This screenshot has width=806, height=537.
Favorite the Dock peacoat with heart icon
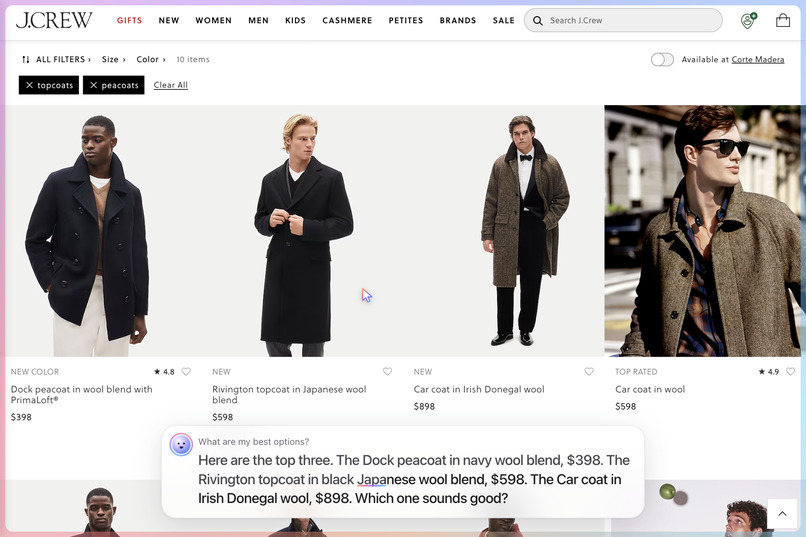[186, 372]
